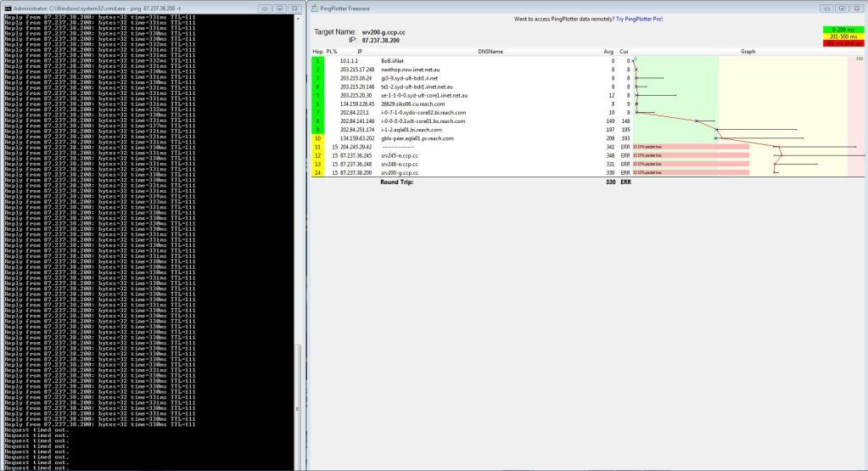Click the cmd.exe window title bar icon

8,8
